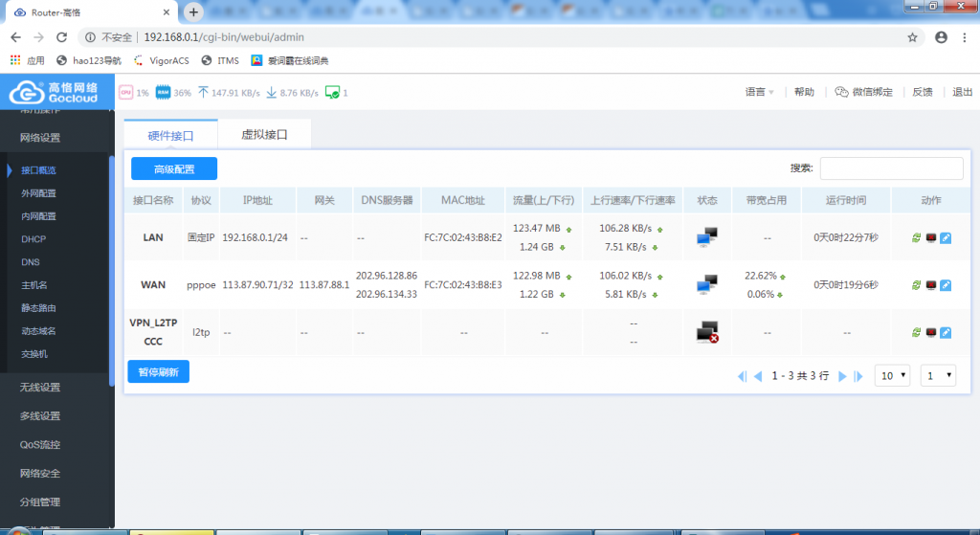Open a new browser tab
This screenshot has width=980, height=535.
[x=193, y=11]
